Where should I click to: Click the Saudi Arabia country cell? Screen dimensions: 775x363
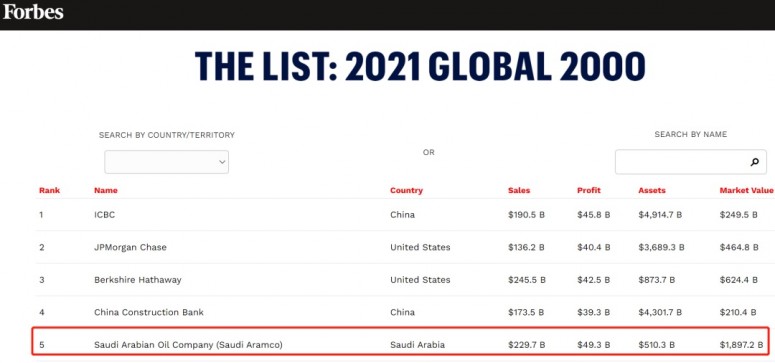417,345
